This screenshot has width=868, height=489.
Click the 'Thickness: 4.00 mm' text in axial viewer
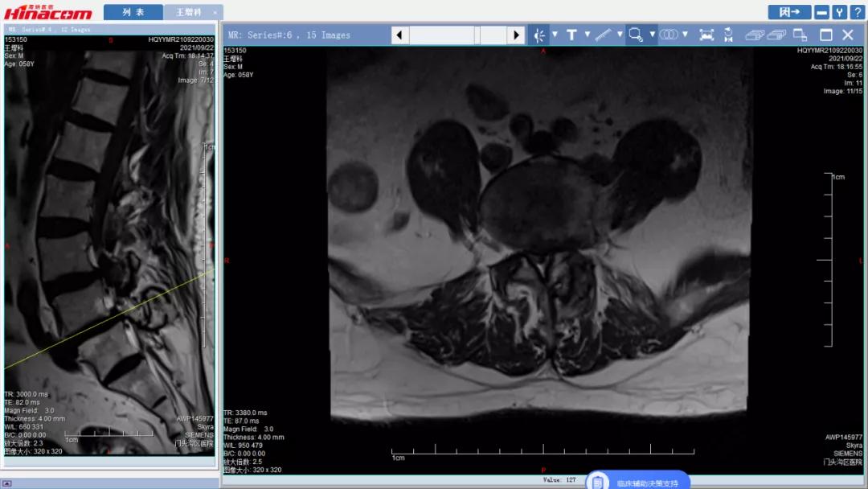[x=253, y=437]
